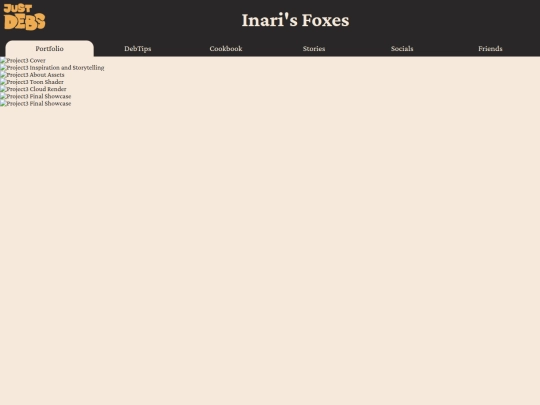
Task: Click the Inari's Foxes page title
Action: [x=295, y=20]
